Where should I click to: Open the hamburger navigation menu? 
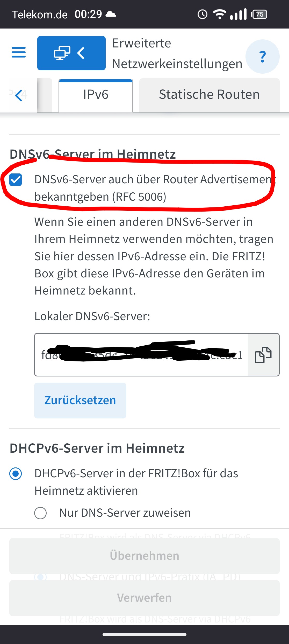pos(19,52)
